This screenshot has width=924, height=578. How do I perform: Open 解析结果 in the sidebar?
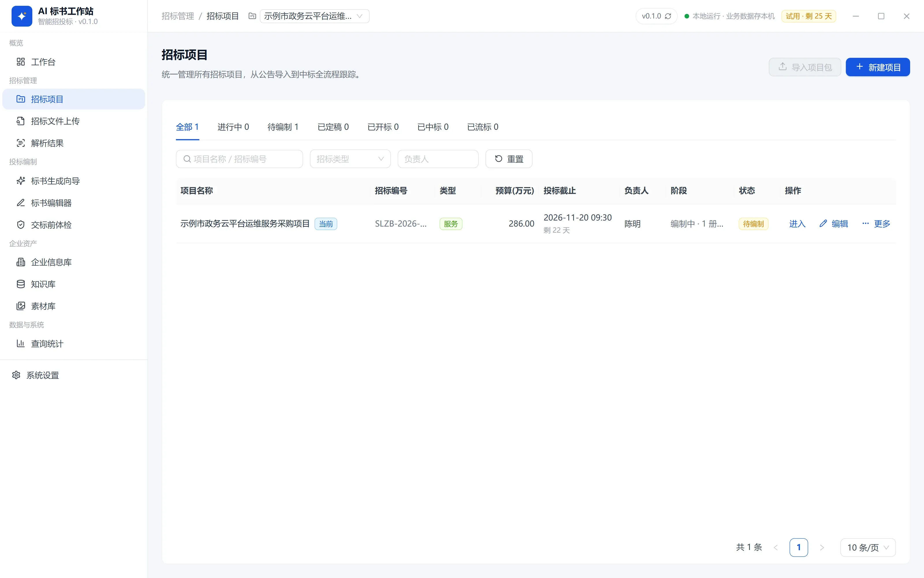tap(74, 143)
